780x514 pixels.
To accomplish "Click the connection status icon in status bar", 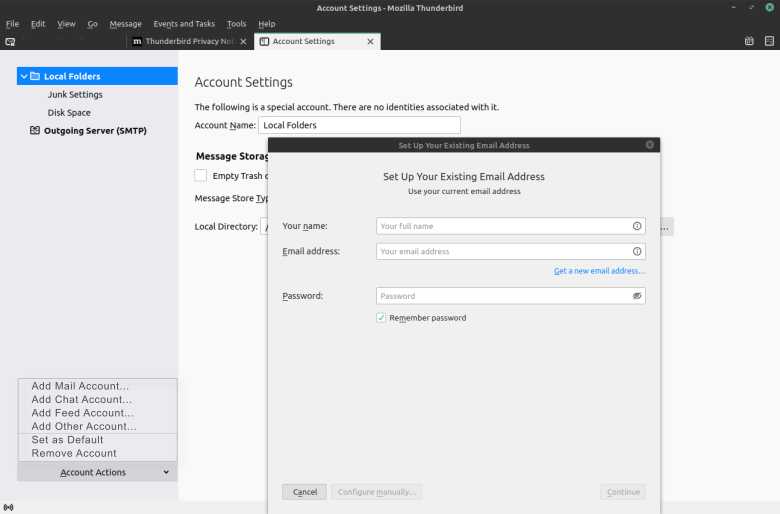I will [x=8, y=508].
